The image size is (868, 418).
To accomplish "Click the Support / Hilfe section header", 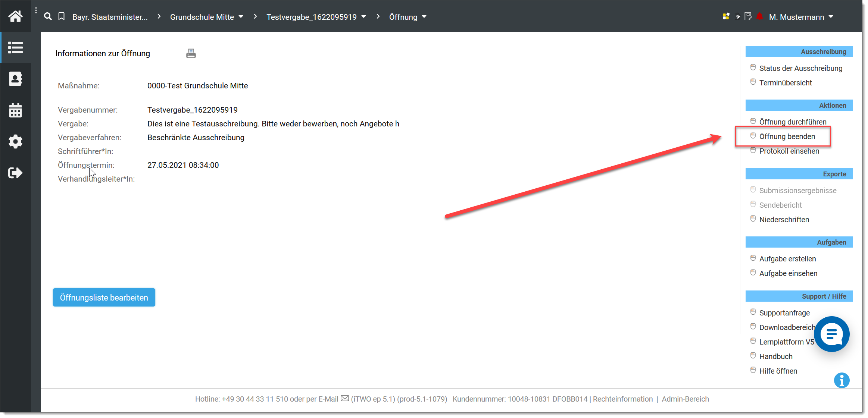I will pos(799,296).
